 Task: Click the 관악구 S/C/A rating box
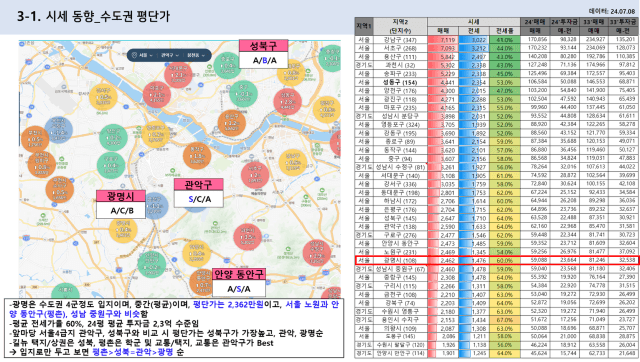point(199,199)
